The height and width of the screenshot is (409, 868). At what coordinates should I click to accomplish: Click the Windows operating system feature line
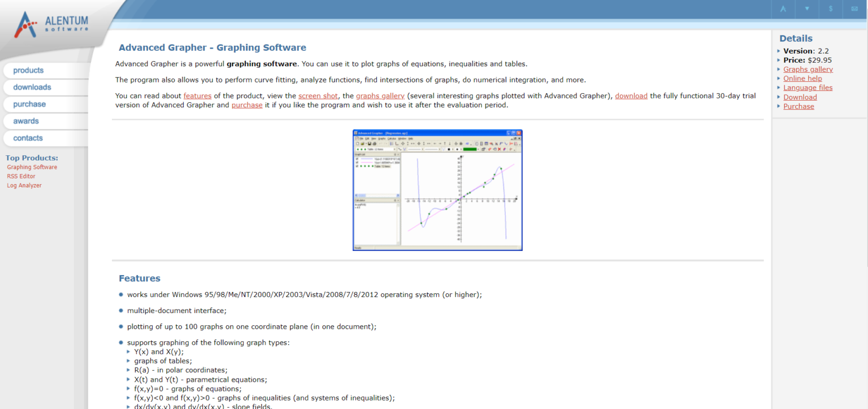coord(305,295)
